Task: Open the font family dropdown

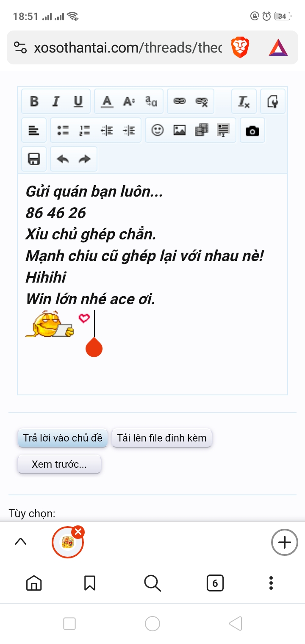Action: [151, 102]
